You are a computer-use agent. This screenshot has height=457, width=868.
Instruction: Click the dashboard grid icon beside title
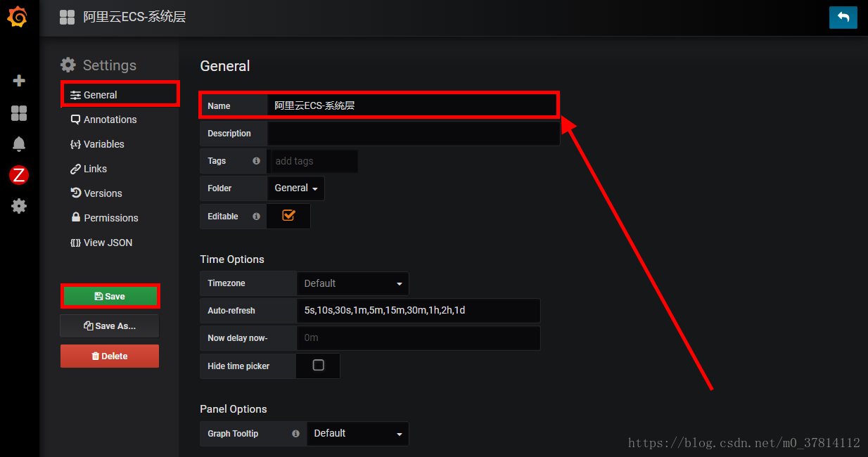(x=67, y=18)
